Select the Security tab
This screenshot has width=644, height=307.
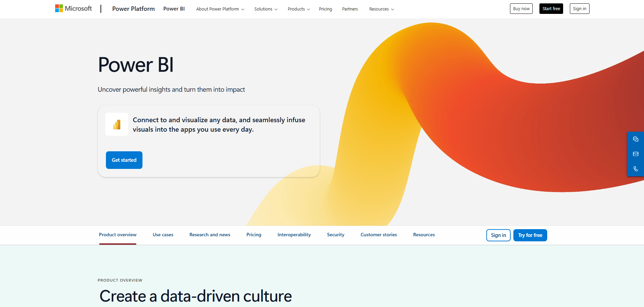click(335, 235)
